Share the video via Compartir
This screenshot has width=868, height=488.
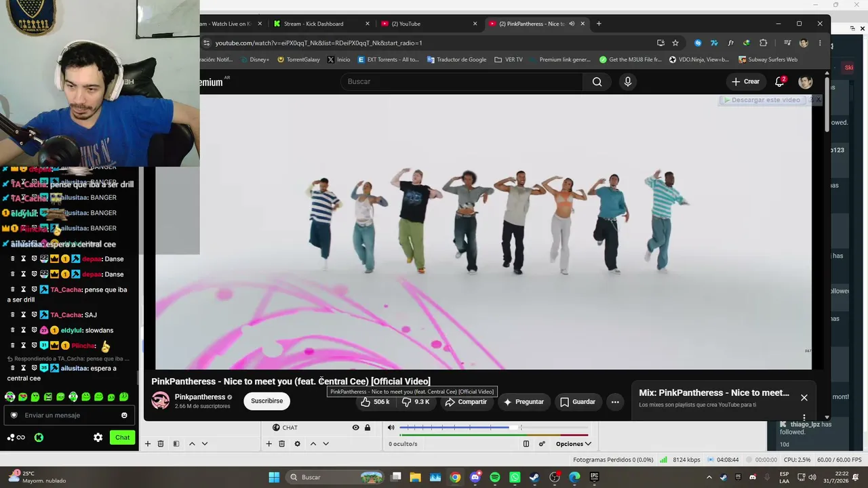466,402
